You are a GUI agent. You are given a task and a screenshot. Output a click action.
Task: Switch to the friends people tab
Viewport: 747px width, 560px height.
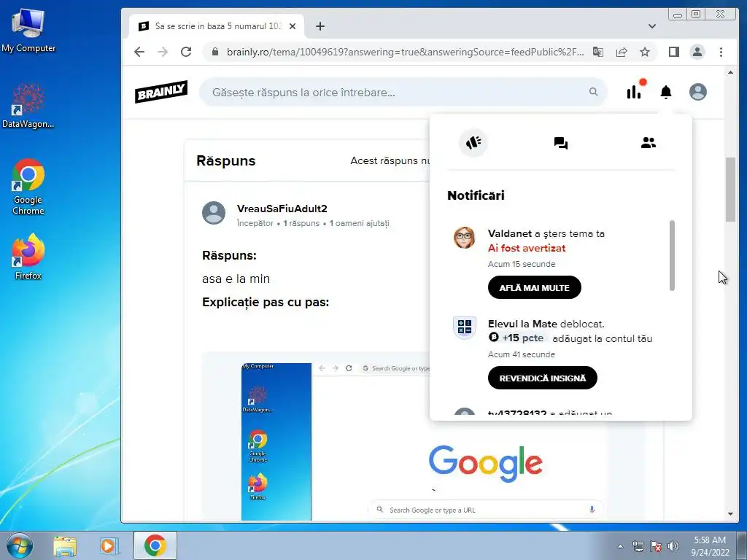coord(648,142)
